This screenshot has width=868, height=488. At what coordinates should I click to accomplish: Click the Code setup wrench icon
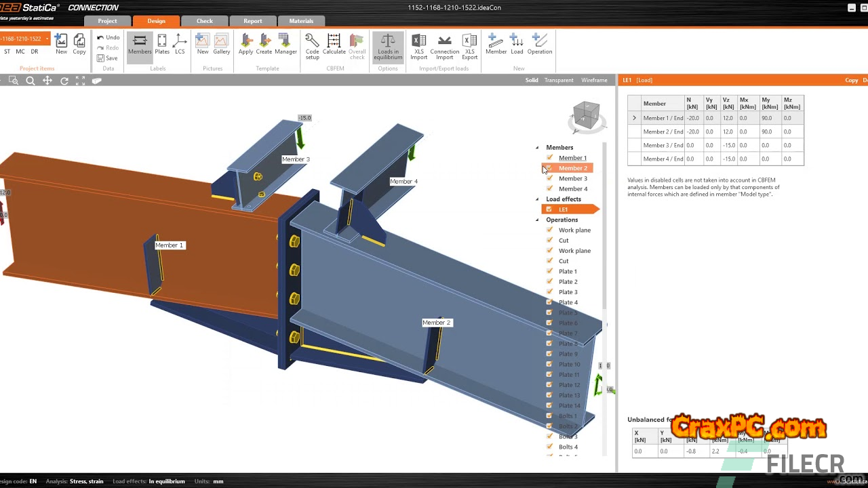(x=312, y=45)
